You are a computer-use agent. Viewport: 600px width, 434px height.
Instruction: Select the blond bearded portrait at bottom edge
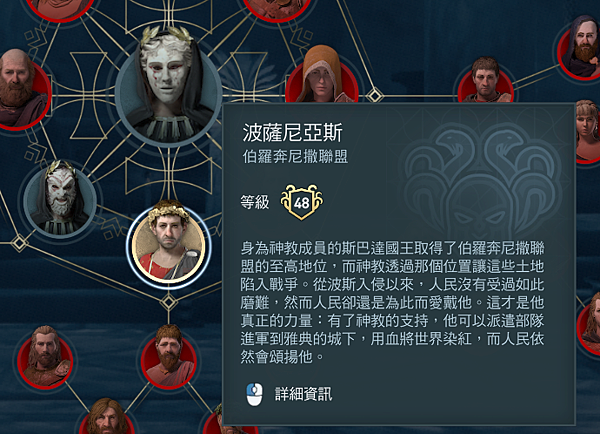[x=107, y=417]
